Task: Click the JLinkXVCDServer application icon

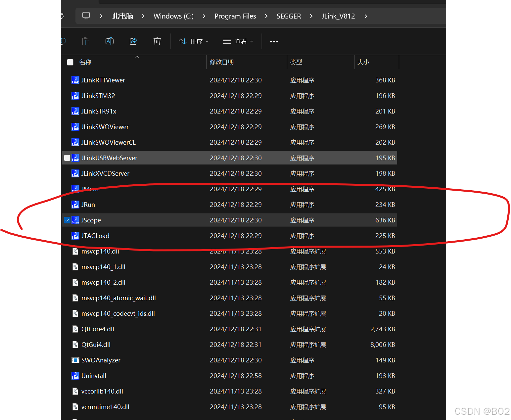Action: click(75, 173)
